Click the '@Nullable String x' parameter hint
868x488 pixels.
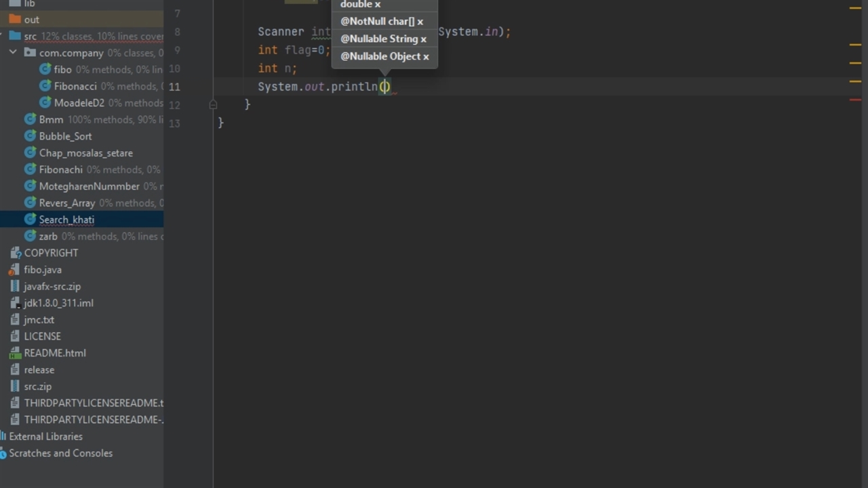383,39
